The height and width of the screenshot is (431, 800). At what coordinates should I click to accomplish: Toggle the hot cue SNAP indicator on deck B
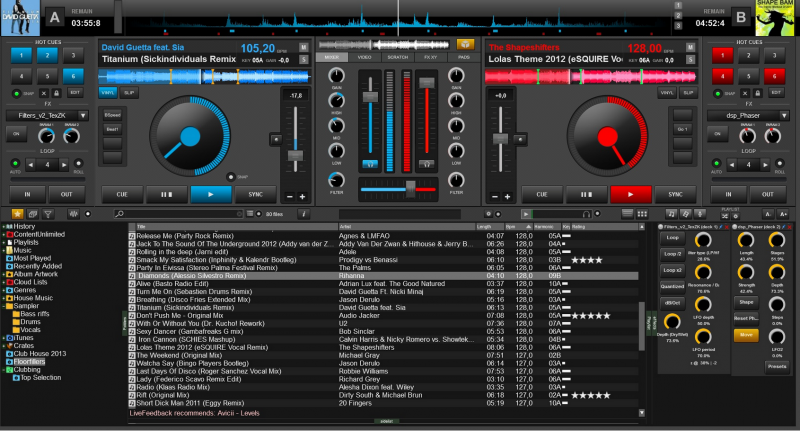[x=718, y=93]
